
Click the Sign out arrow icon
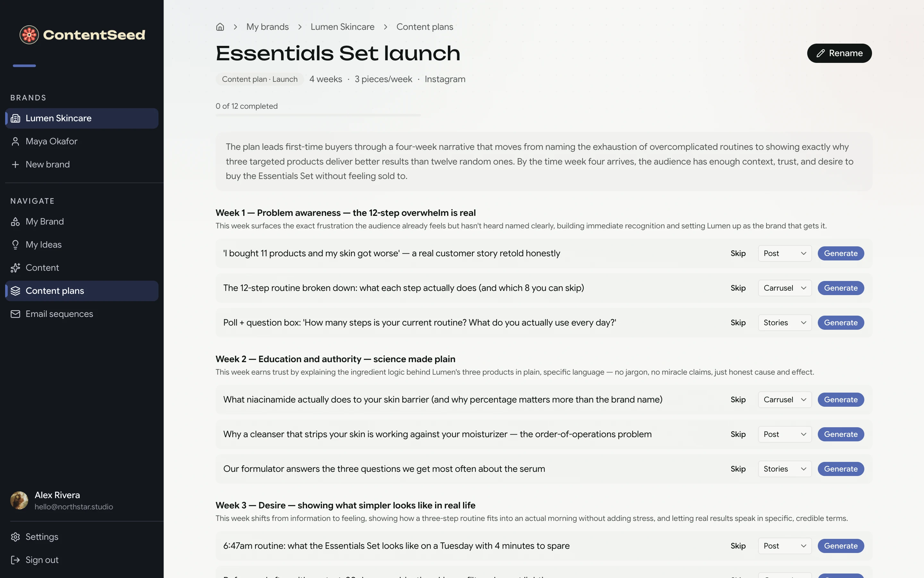15,560
